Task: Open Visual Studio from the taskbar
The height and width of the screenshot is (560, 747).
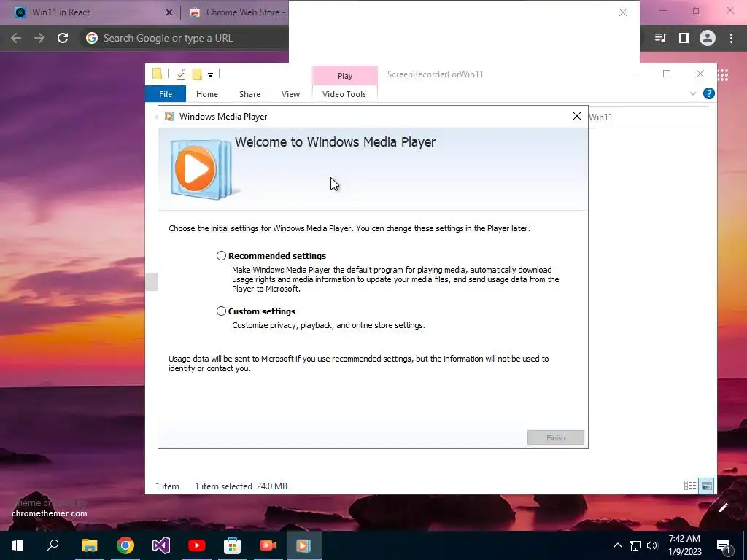Action: click(x=161, y=545)
